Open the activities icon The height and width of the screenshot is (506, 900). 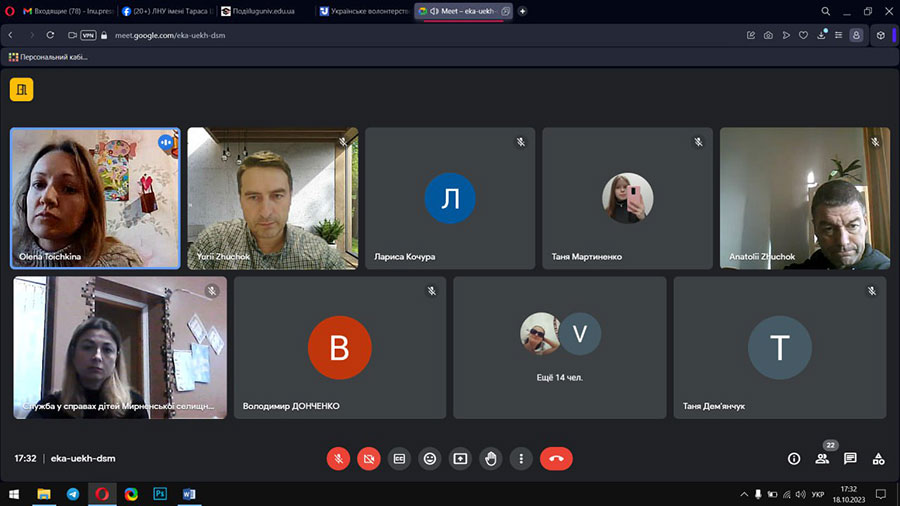pos(878,458)
